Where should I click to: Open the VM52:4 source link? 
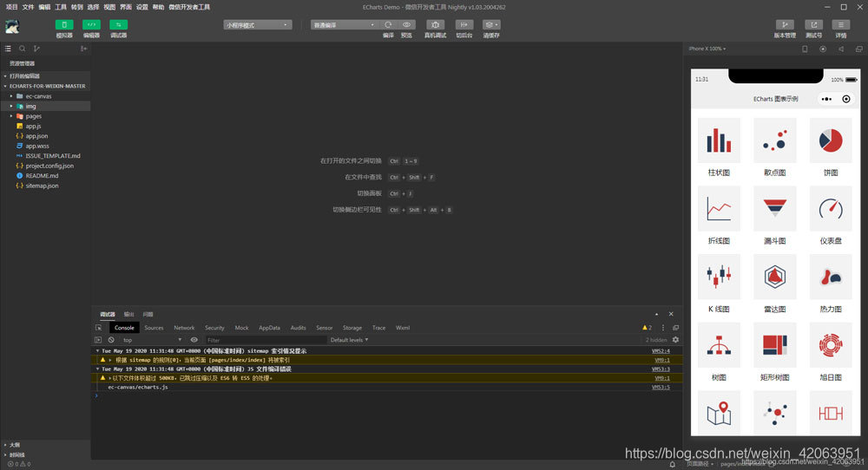point(661,351)
